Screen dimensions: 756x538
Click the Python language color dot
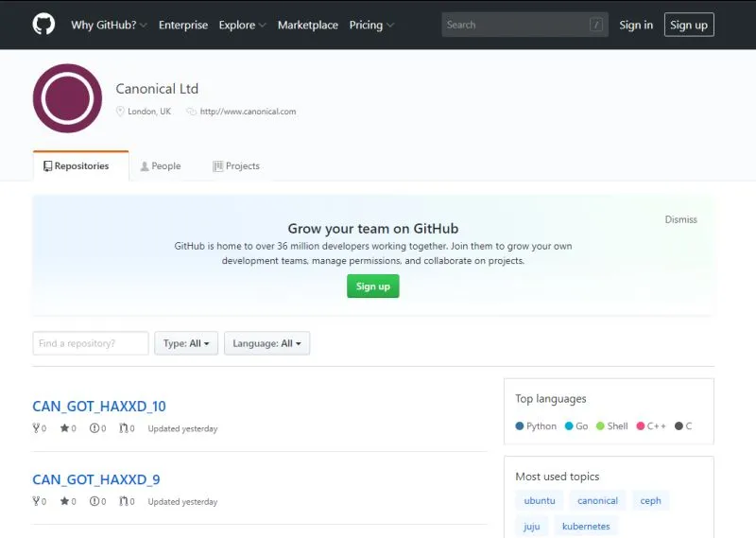(519, 426)
